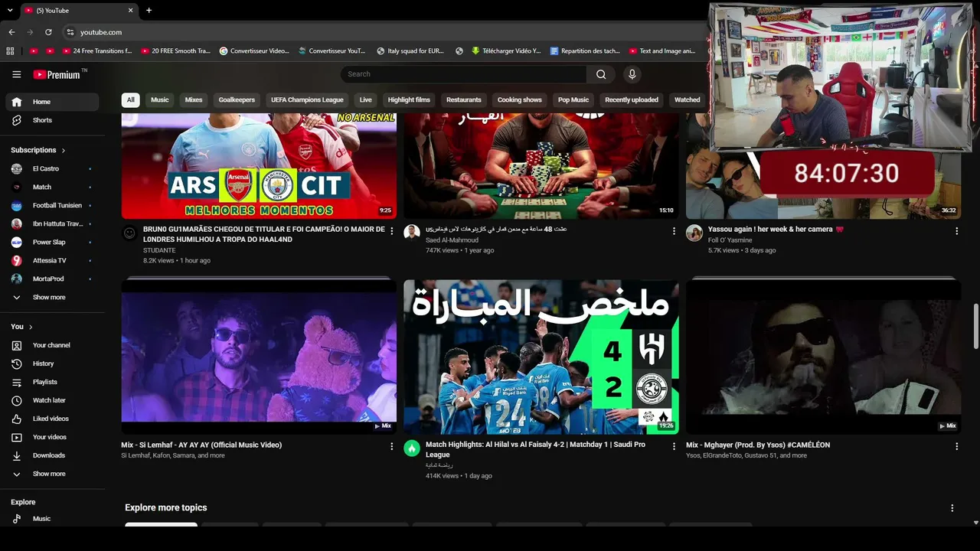Open more options for Yassou again video
Screen dimensions: 980x551
click(x=956, y=231)
